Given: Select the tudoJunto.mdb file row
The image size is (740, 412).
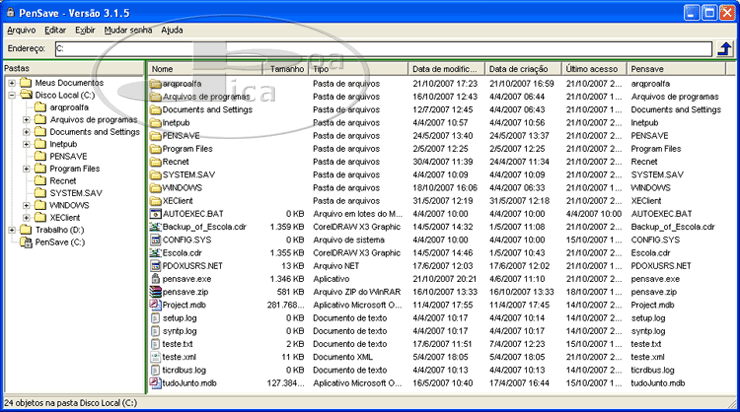Looking at the screenshot, I should pyautogui.click(x=188, y=383).
